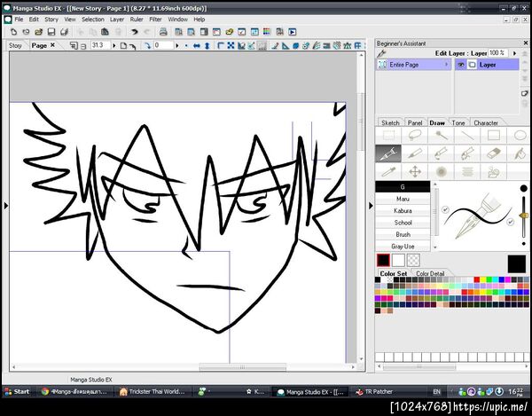Select the white color box
Image resolution: width=532 pixels, height=416 pixels.
point(398,260)
